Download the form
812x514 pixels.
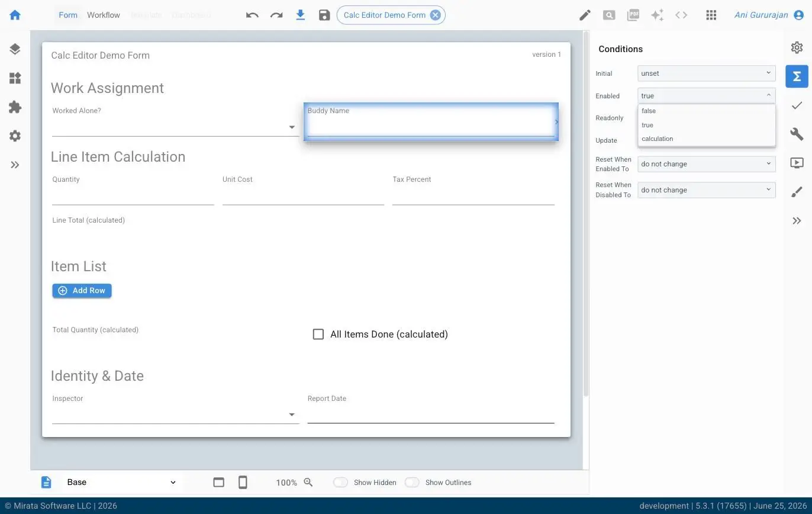301,15
